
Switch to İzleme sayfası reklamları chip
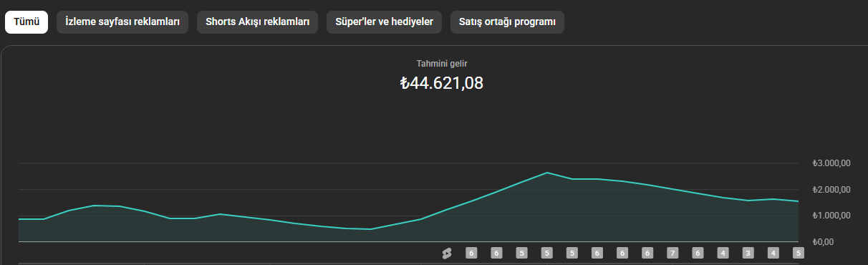click(122, 22)
